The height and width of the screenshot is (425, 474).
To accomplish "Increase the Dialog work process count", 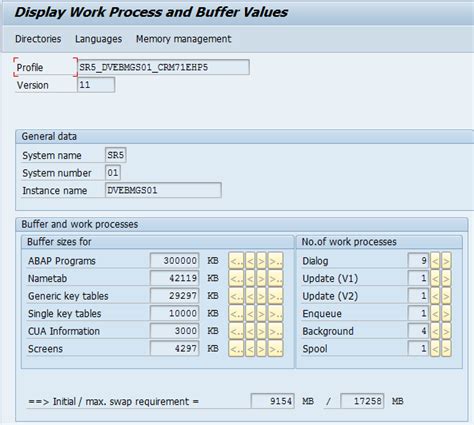I will click(446, 261).
